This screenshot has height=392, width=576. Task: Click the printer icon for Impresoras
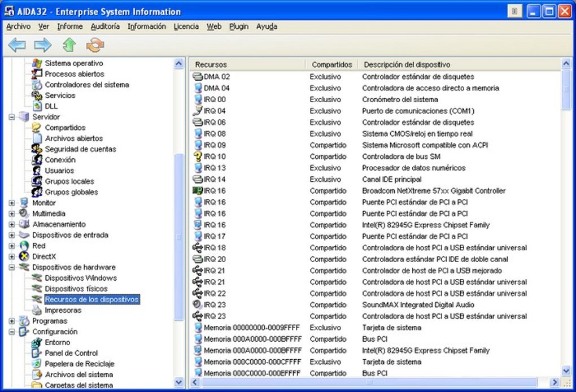click(x=37, y=310)
